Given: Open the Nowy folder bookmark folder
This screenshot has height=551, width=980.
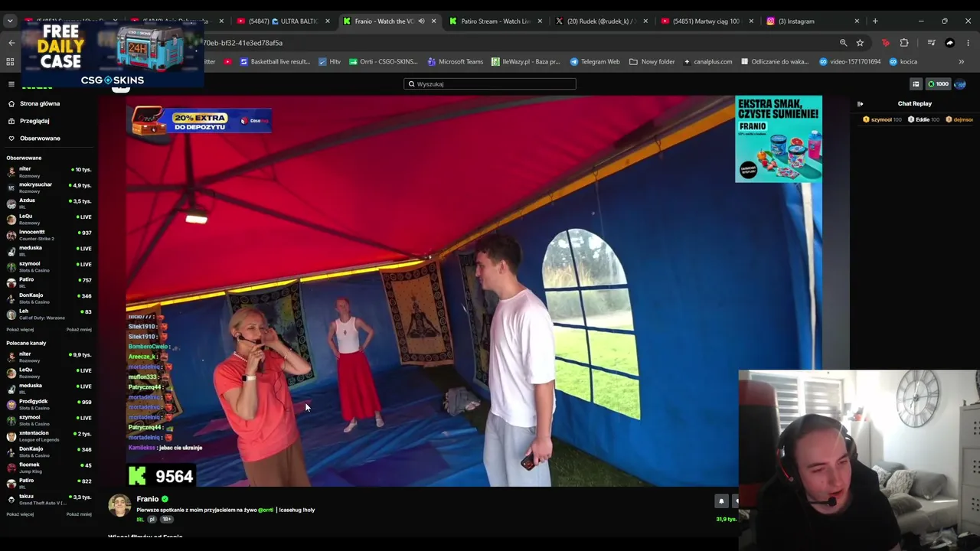Looking at the screenshot, I should pyautogui.click(x=652, y=62).
